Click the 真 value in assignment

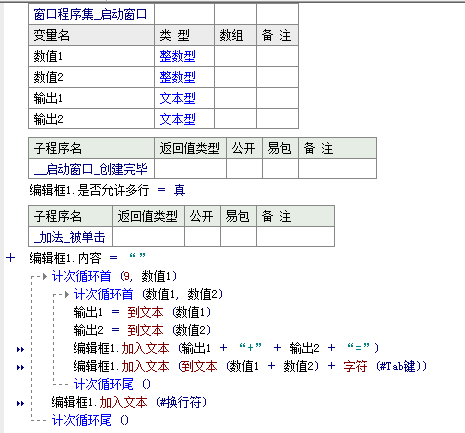[179, 190]
